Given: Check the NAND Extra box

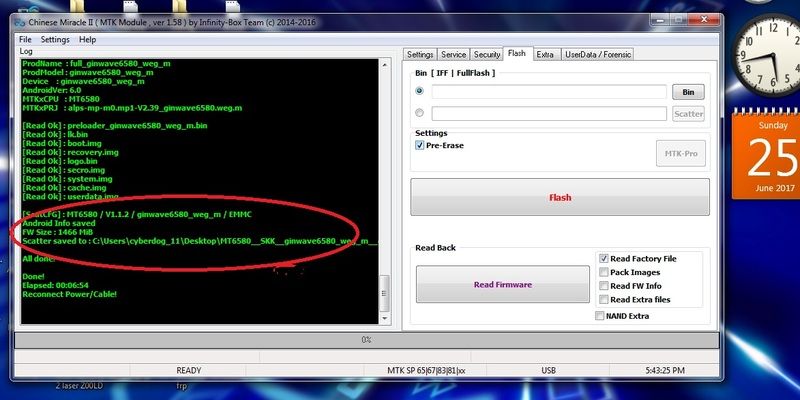Looking at the screenshot, I should (599, 316).
